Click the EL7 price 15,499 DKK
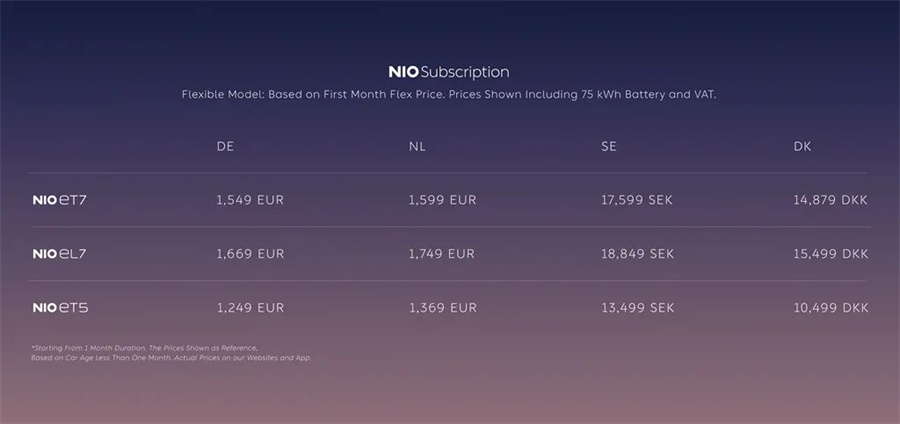This screenshot has height=424, width=900. point(831,254)
